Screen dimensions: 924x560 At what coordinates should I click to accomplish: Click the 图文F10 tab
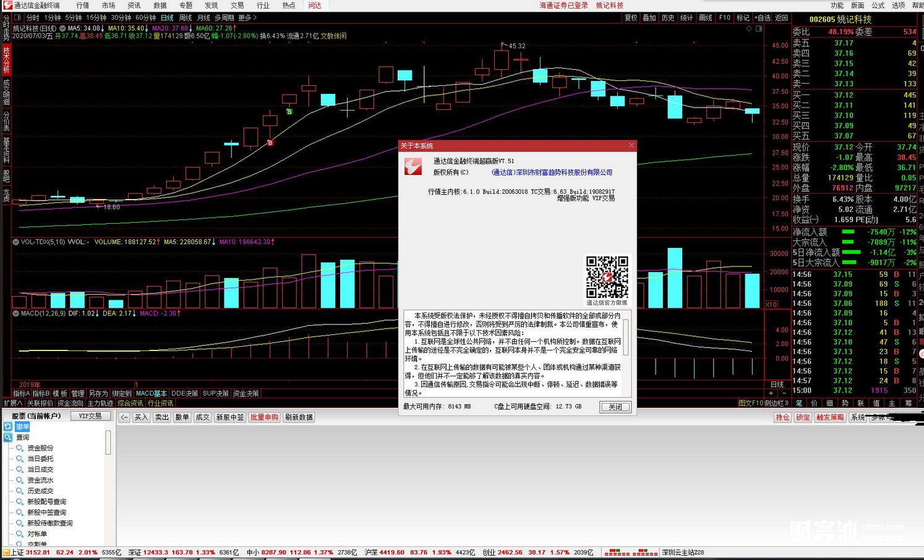click(x=751, y=403)
